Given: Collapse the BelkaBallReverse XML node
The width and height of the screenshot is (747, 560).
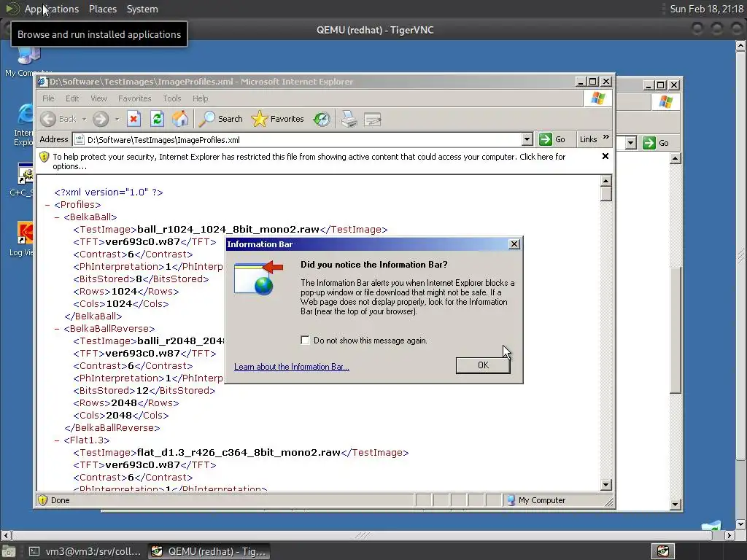Looking at the screenshot, I should [57, 329].
